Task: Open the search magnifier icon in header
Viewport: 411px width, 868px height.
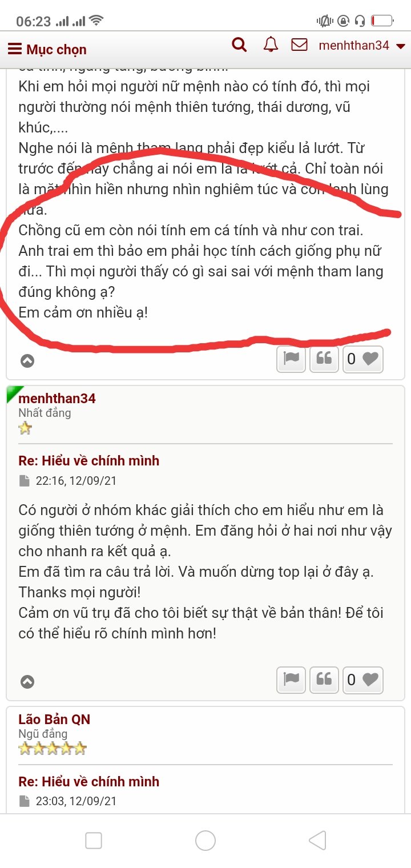Action: click(x=239, y=45)
